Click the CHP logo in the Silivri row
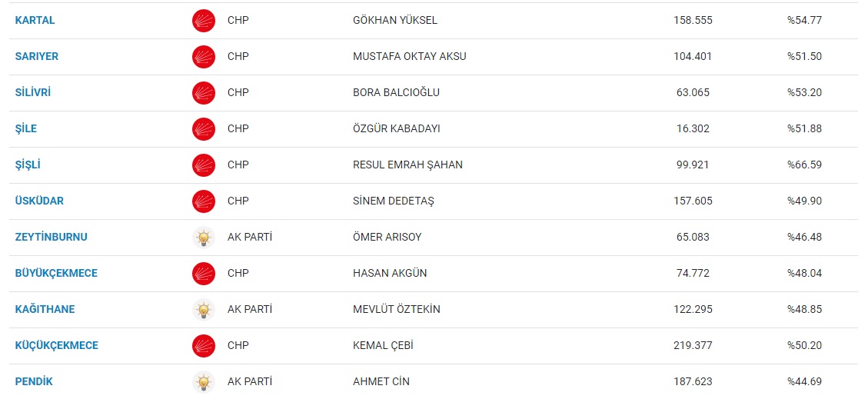Screen dimensions: 868x399 click(203, 92)
